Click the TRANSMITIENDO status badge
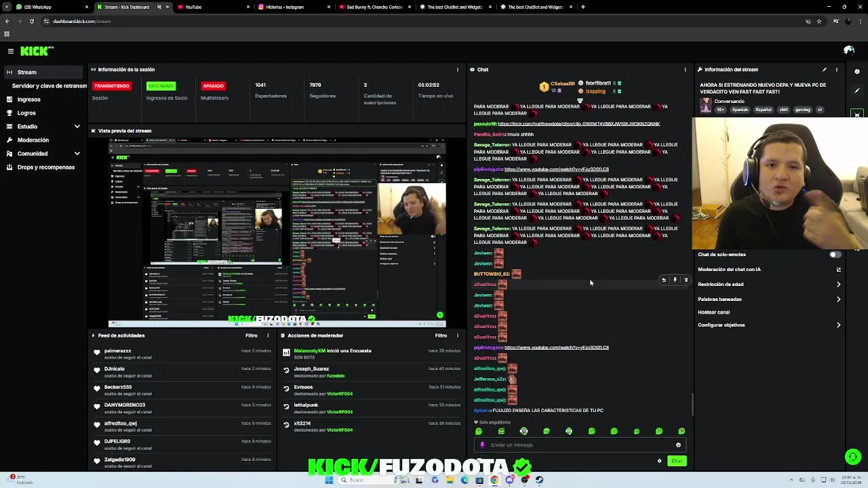Screen dimensions: 868x488 point(112,86)
